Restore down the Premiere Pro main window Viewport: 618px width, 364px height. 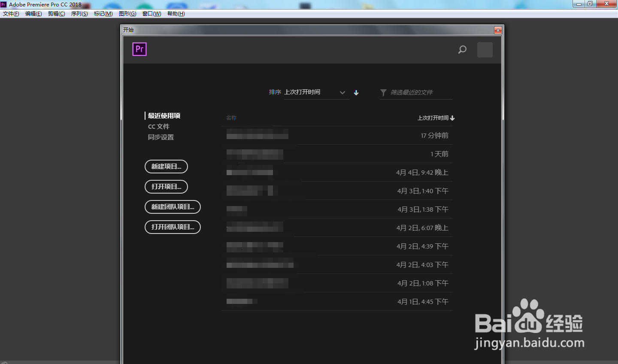(x=590, y=4)
